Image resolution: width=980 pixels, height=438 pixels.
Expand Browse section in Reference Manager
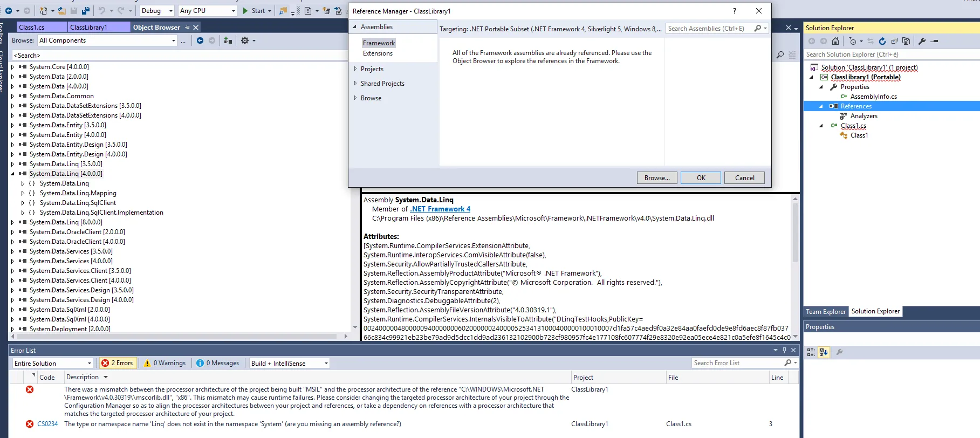(x=355, y=98)
